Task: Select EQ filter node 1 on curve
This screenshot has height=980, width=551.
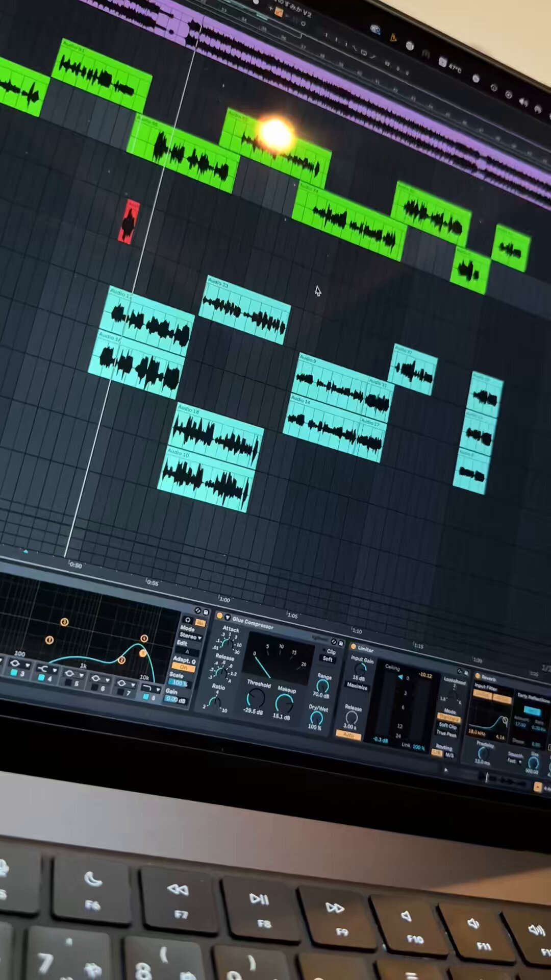Action: [49, 640]
